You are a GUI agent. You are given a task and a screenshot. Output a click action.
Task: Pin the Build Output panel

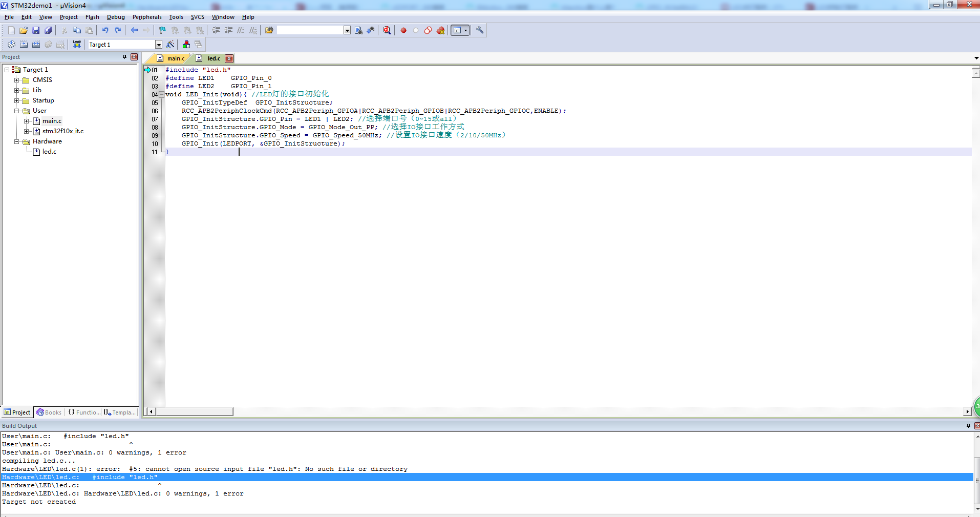pos(968,426)
